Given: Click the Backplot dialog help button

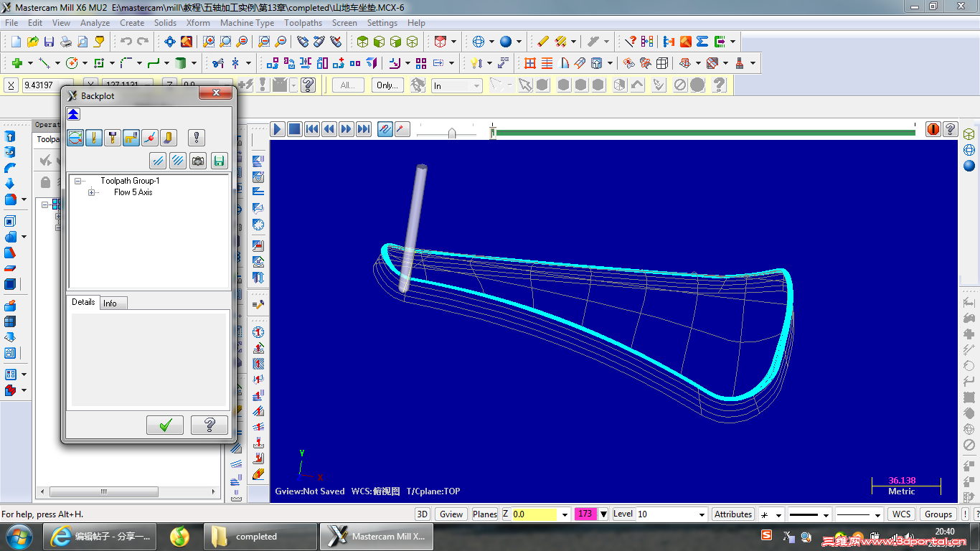Looking at the screenshot, I should point(209,425).
